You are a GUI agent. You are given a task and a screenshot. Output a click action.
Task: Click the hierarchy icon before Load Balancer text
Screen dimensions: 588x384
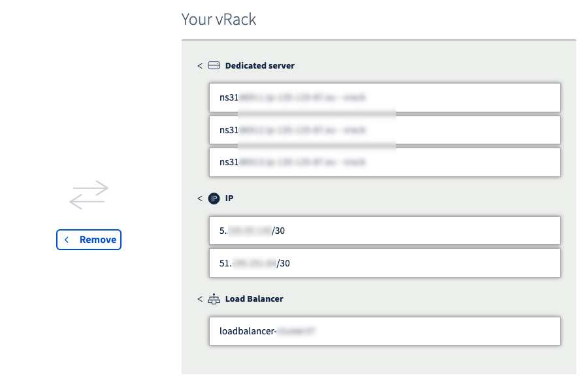(x=214, y=298)
